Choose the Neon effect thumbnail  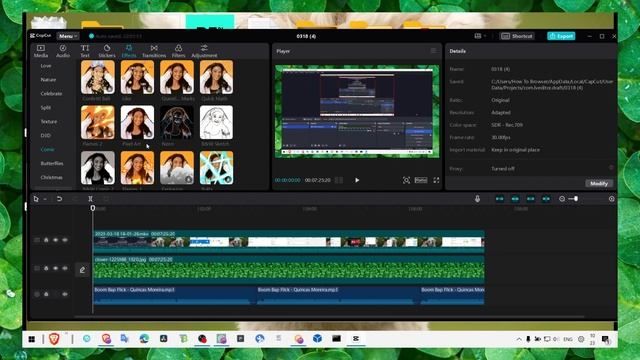[177, 122]
